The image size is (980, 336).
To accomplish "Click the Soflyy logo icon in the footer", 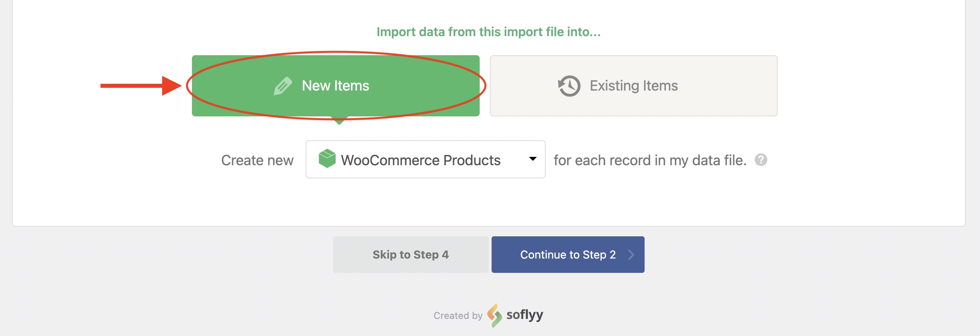I will click(494, 315).
